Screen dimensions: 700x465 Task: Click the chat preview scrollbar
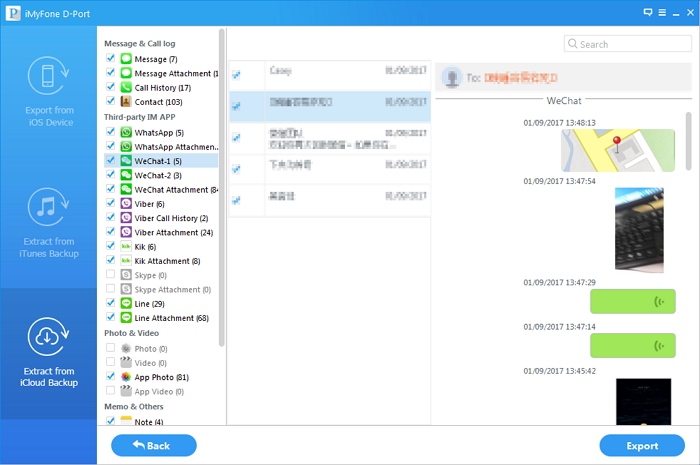pyautogui.click(x=688, y=141)
